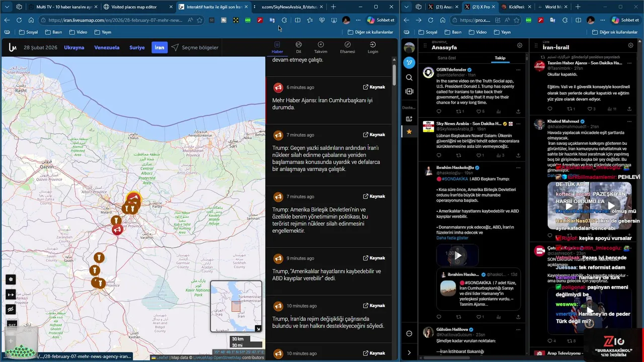The width and height of the screenshot is (644, 362).
Task: Switch to the Ukrayna region
Action: tap(74, 47)
